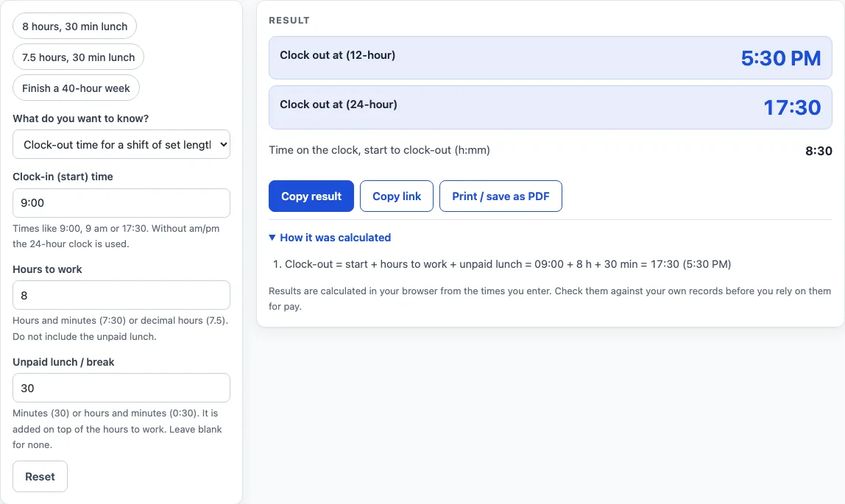845x504 pixels.
Task: Click the 'Hours to work' label
Action: [x=47, y=269]
